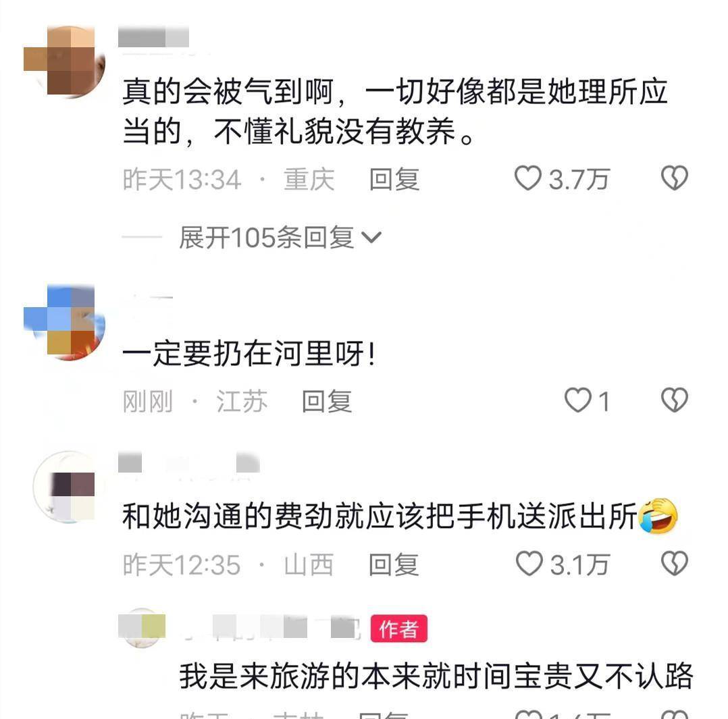728x719 pixels.
Task: Click the chevron next to 展开105条回复
Action: 371,238
